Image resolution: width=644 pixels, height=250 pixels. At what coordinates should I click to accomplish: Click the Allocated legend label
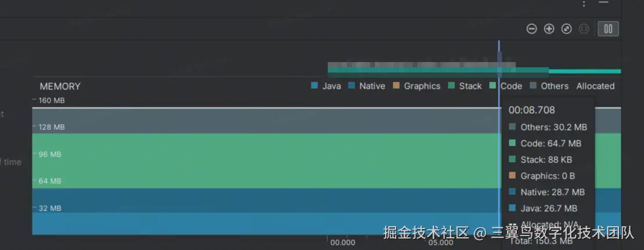pos(595,86)
